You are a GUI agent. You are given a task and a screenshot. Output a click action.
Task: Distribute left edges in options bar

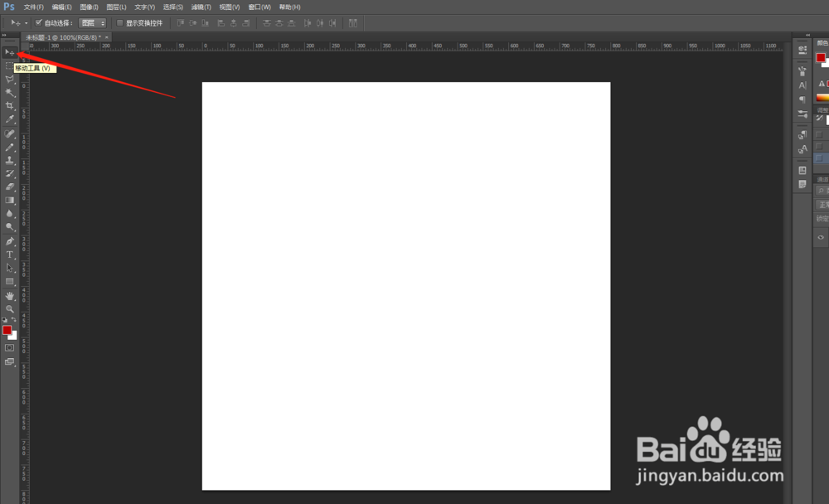click(x=308, y=23)
